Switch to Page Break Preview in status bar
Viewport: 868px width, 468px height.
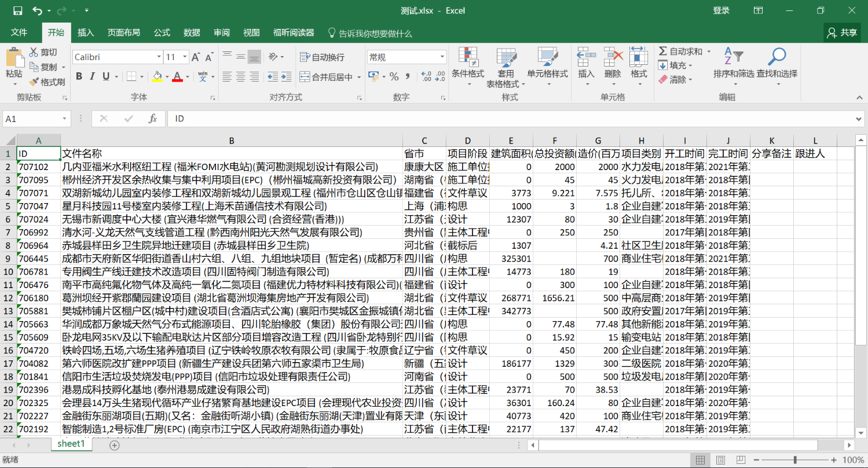coord(741,460)
